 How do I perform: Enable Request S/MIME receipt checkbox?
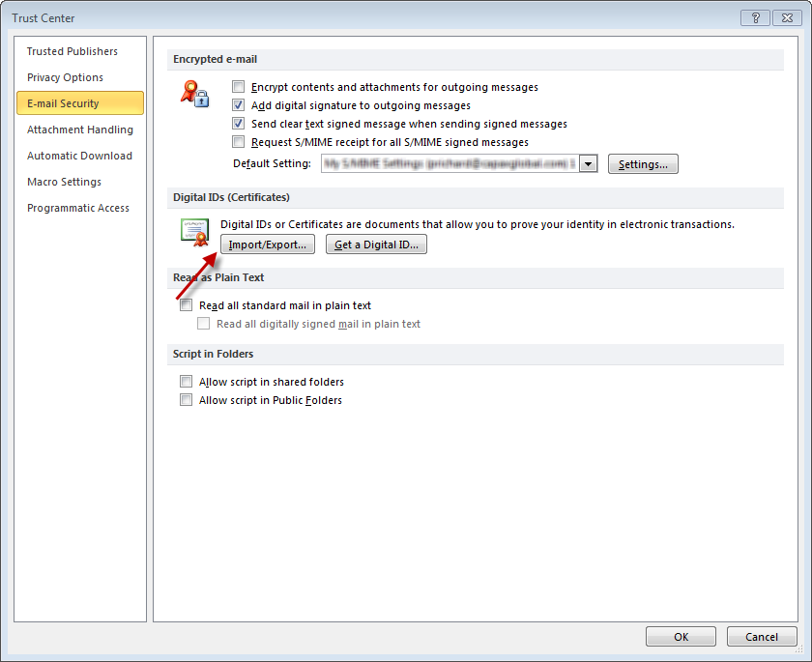[238, 141]
